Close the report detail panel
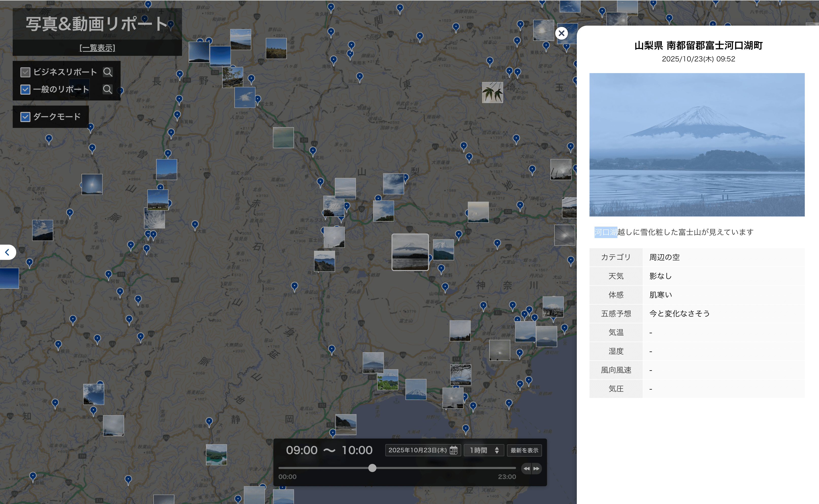Image resolution: width=819 pixels, height=504 pixels. (562, 33)
